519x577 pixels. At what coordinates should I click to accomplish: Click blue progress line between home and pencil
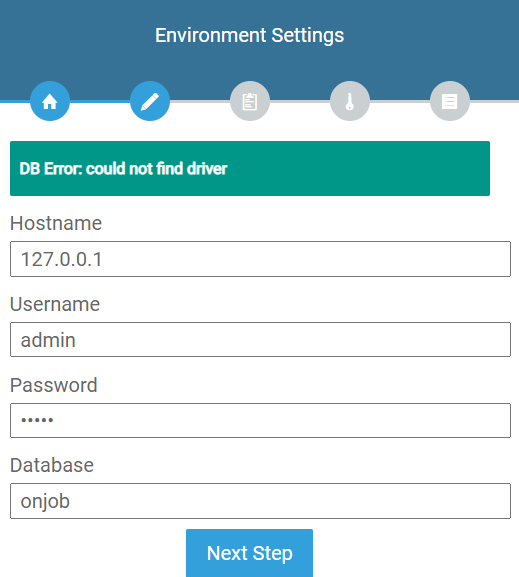[x=100, y=101]
